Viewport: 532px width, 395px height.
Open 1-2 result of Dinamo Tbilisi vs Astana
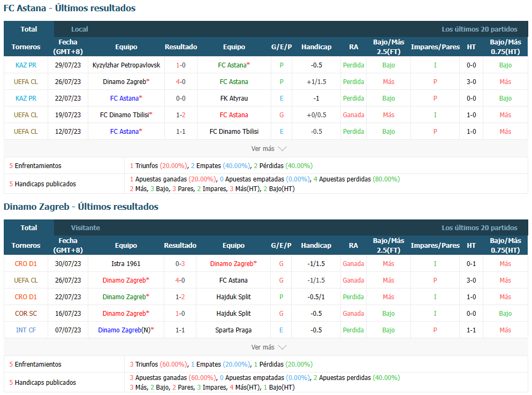tap(181, 115)
